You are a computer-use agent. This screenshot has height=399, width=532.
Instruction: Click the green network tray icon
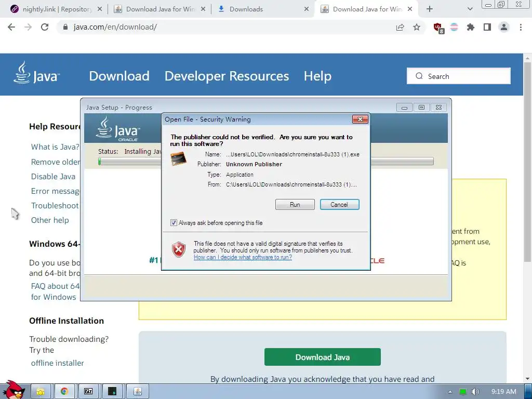pyautogui.click(x=463, y=392)
